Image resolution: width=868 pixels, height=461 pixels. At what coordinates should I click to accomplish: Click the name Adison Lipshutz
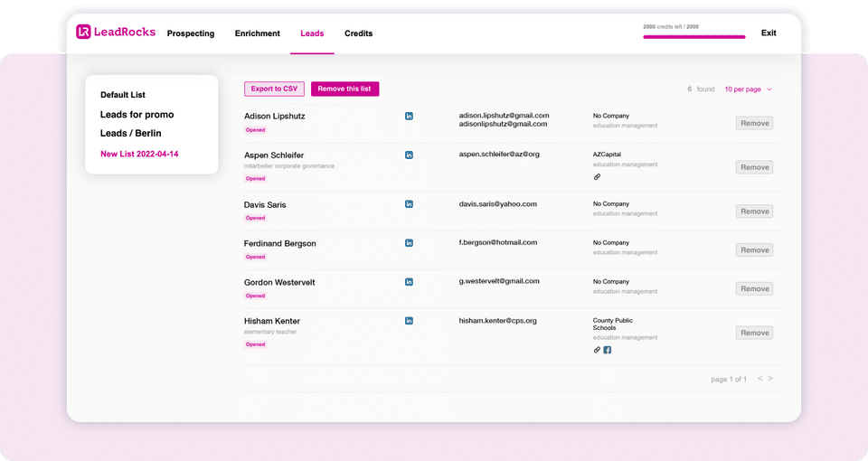click(275, 117)
